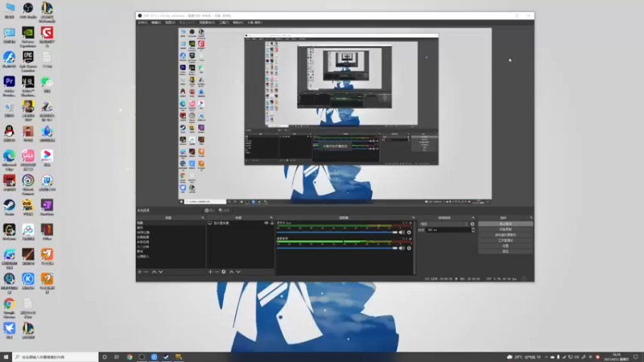
Task: Open Adobe Premiere Pro desktop shortcut
Action: tap(9, 85)
